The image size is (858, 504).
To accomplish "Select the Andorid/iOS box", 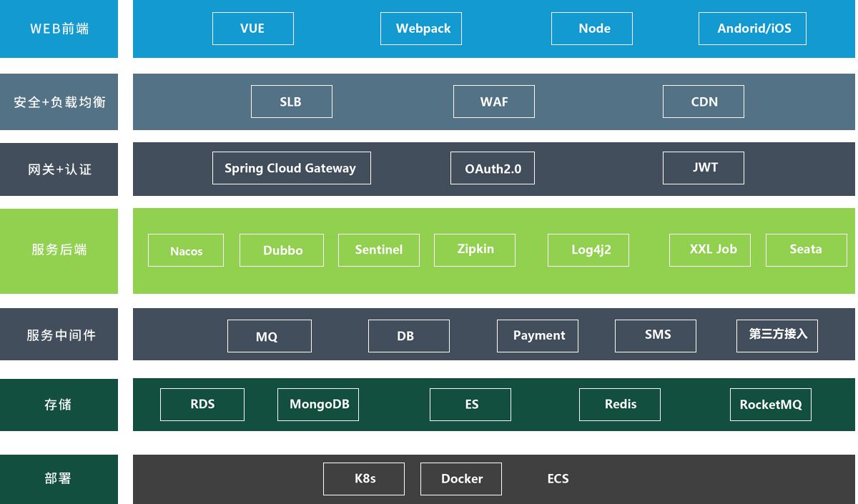I will (752, 29).
